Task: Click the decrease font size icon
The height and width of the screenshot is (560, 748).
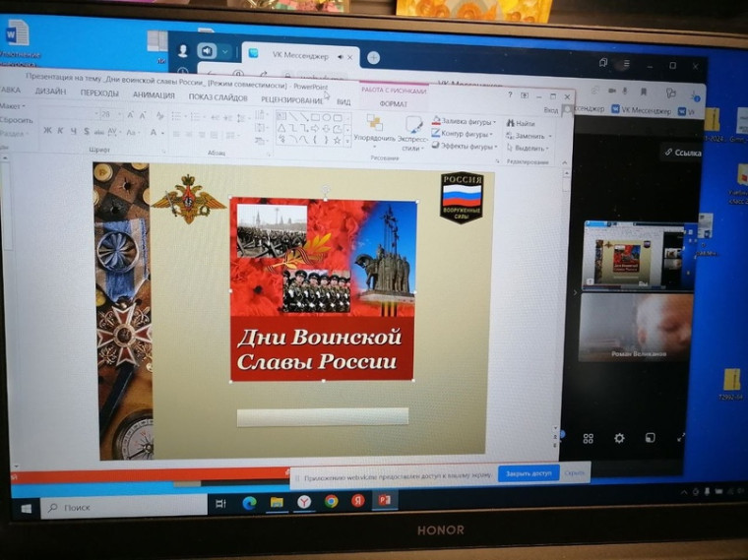Action: pos(143,115)
